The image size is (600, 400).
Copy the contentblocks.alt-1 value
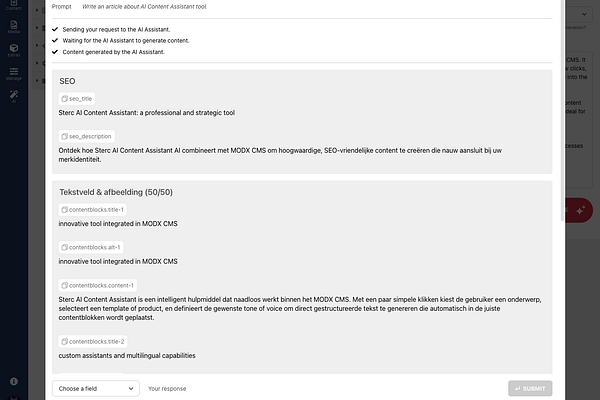(91, 247)
